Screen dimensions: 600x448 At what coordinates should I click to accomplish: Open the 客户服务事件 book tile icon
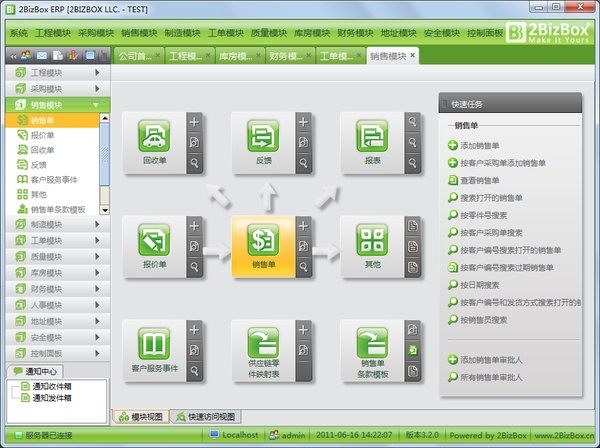(x=154, y=344)
